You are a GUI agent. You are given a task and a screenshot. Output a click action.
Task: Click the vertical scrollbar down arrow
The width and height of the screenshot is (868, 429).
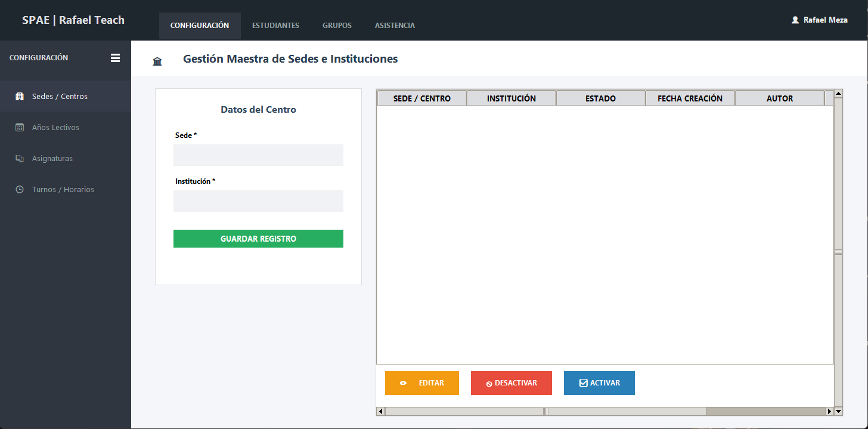pyautogui.click(x=838, y=411)
